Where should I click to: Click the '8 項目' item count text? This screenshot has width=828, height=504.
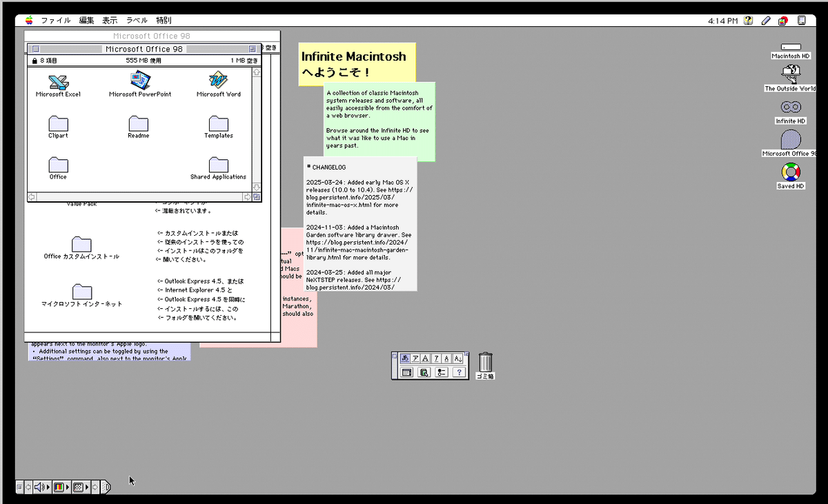48,61
